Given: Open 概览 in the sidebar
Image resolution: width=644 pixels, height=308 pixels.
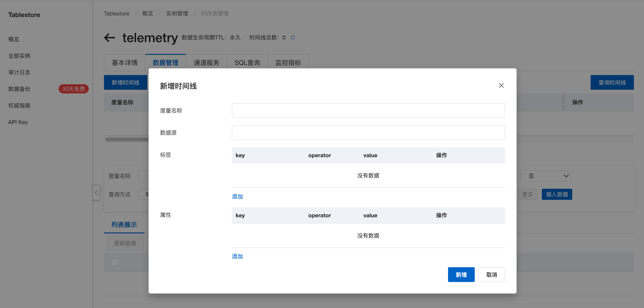Looking at the screenshot, I should click(14, 39).
